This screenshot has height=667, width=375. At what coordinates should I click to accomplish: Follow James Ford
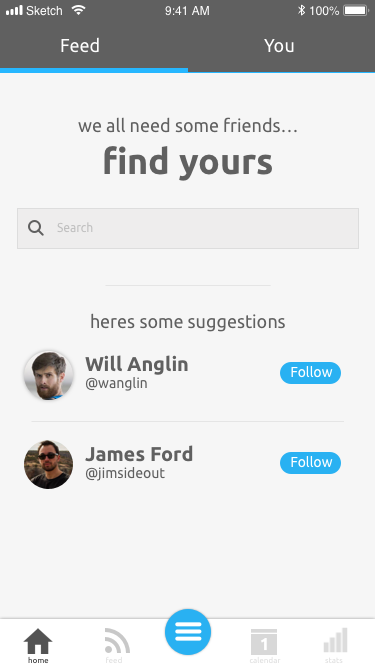310,462
